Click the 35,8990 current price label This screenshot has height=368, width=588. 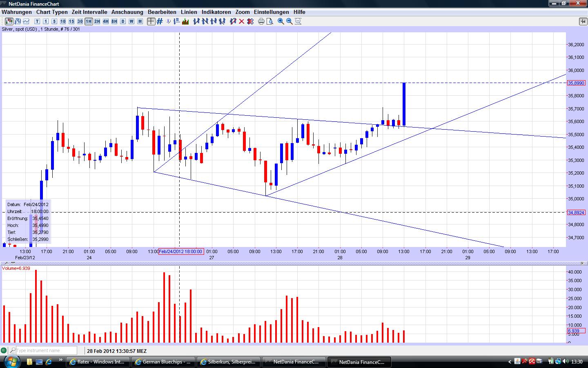(576, 83)
